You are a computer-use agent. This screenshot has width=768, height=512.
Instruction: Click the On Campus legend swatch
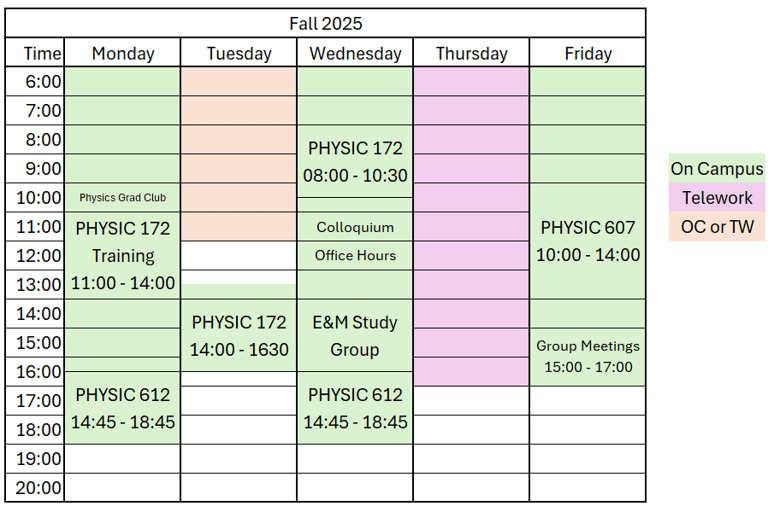717,169
